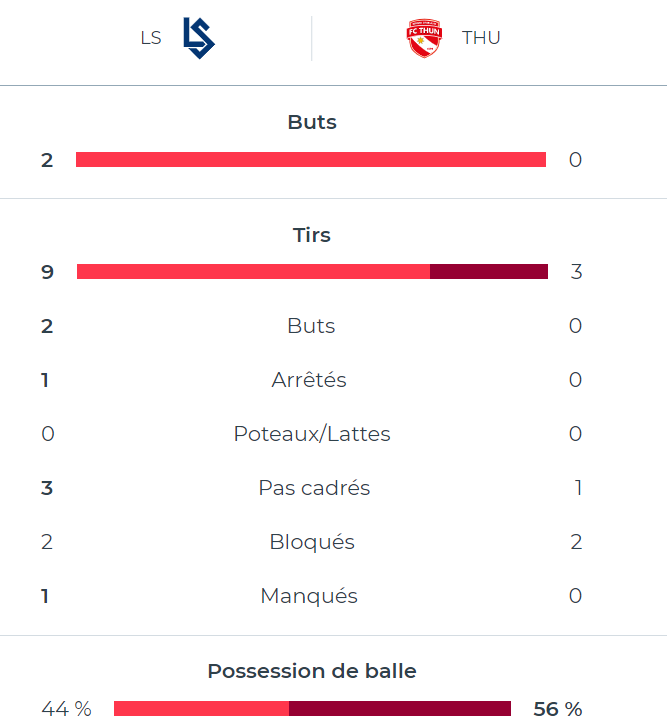Viewport: 667px width, 726px height.
Task: Select the LS team abbreviation
Action: (151, 38)
